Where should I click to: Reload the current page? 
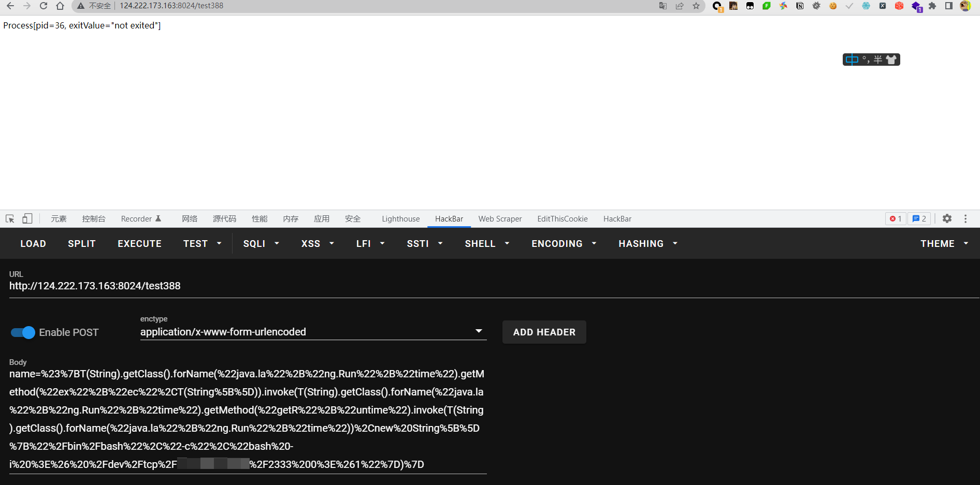(44, 6)
